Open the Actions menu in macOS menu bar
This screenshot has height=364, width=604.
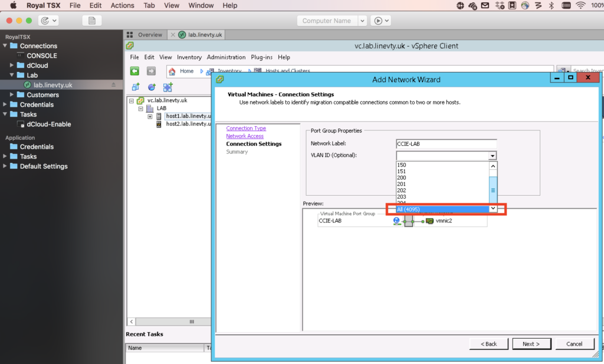pyautogui.click(x=123, y=5)
